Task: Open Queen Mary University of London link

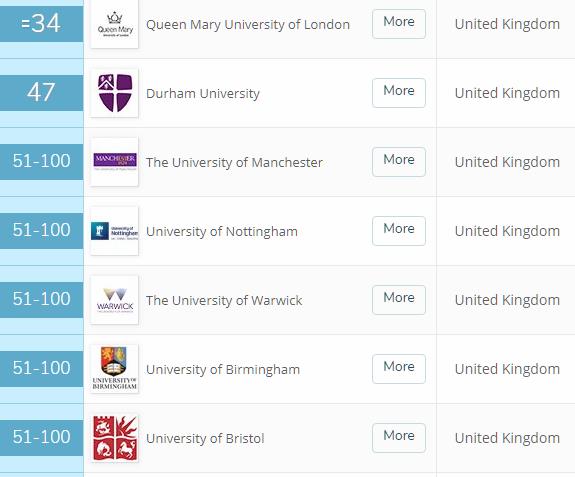Action: pyautogui.click(x=248, y=25)
